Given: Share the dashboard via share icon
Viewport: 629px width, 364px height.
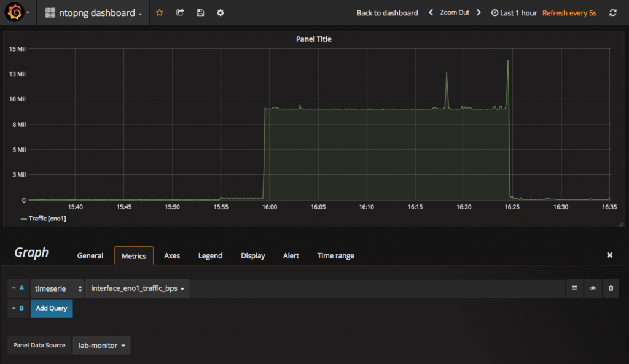Looking at the screenshot, I should coord(180,12).
